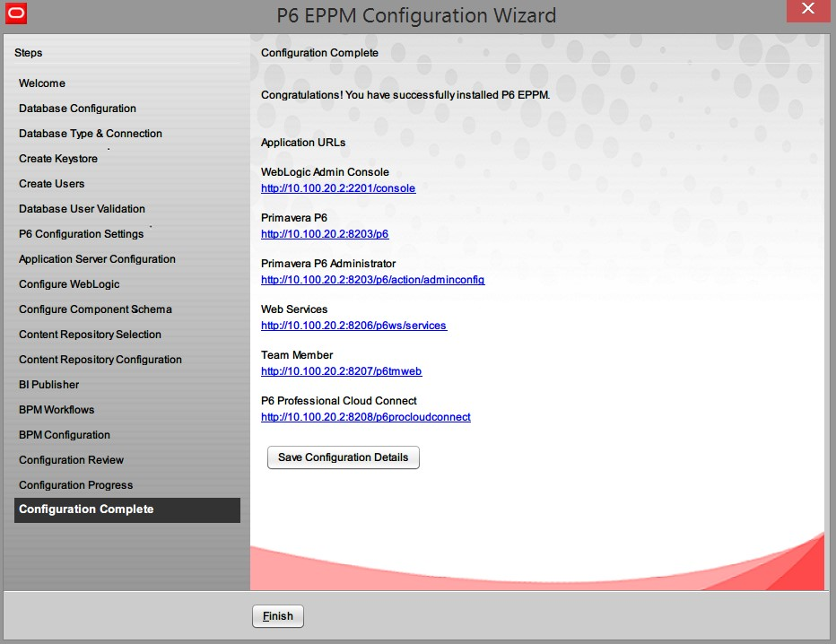Click the Primavera P6 Administrator label
This screenshot has width=836, height=644.
328,264
